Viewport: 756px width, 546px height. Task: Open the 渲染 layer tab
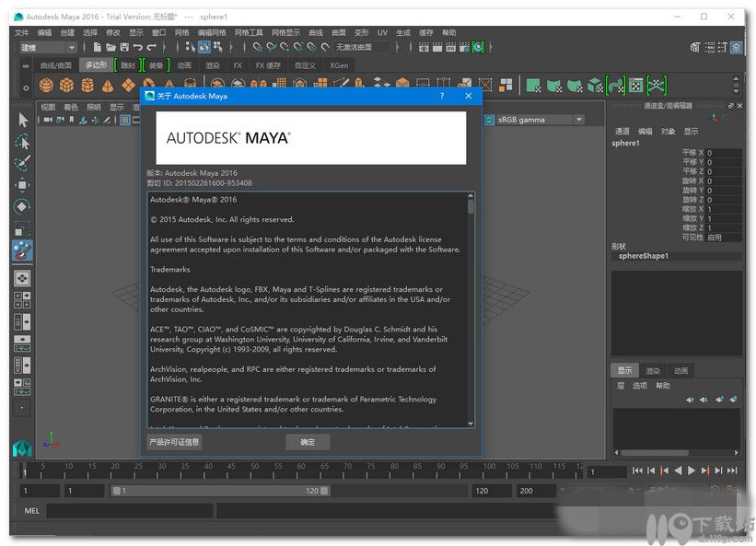(x=653, y=370)
